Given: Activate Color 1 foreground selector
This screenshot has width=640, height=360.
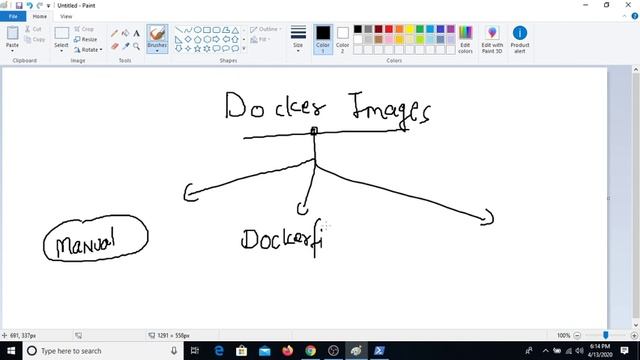Looking at the screenshot, I should pyautogui.click(x=323, y=39).
